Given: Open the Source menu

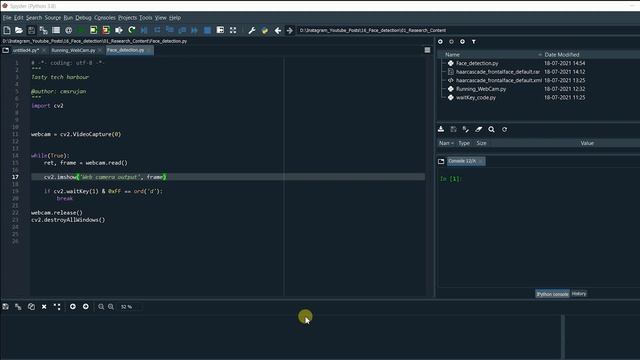Looking at the screenshot, I should click(x=53, y=18).
